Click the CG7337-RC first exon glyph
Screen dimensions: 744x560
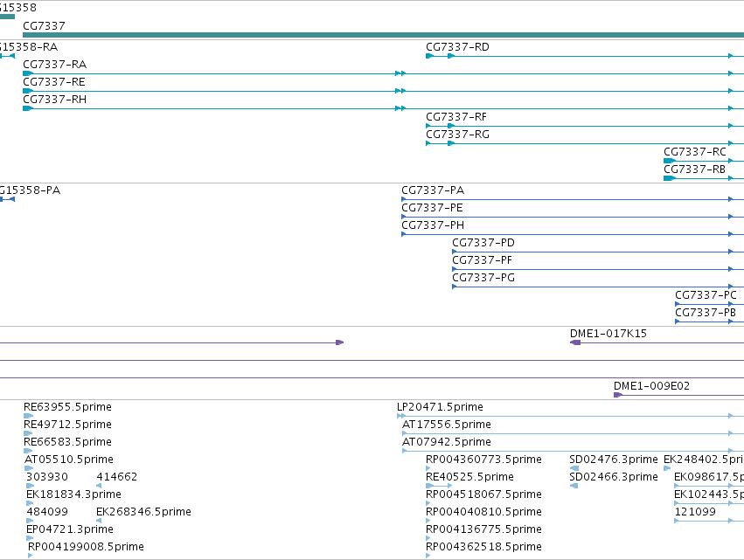669,161
